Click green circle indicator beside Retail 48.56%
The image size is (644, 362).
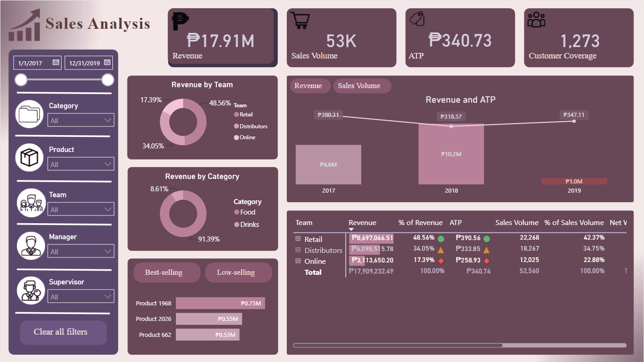pyautogui.click(x=441, y=239)
